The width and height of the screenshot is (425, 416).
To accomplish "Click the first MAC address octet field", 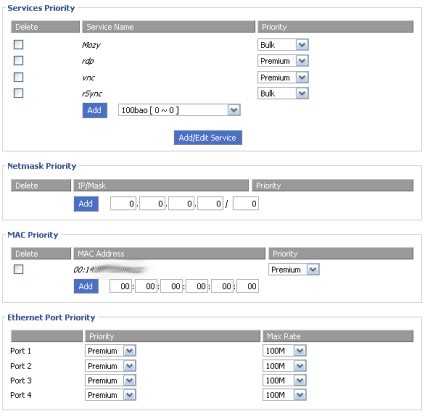I will (x=120, y=286).
